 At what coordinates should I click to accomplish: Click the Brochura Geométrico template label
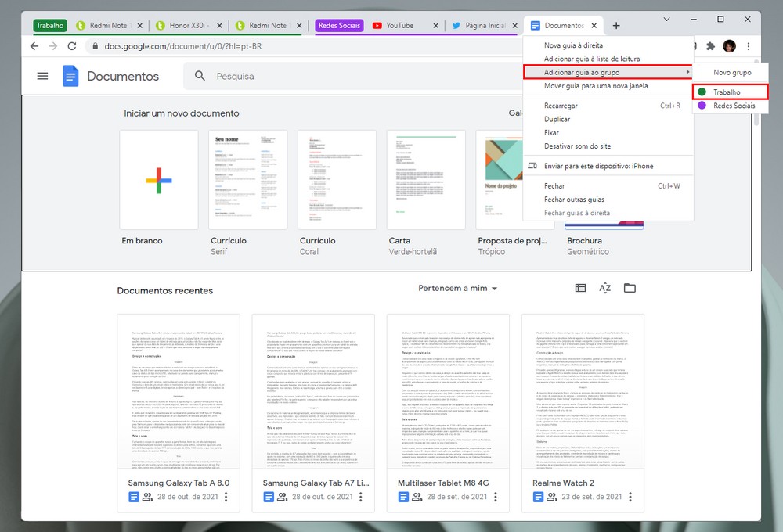coord(588,246)
